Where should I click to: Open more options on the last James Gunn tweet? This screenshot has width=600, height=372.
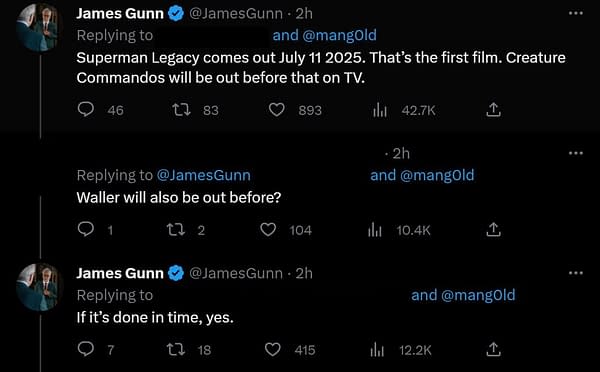(576, 273)
